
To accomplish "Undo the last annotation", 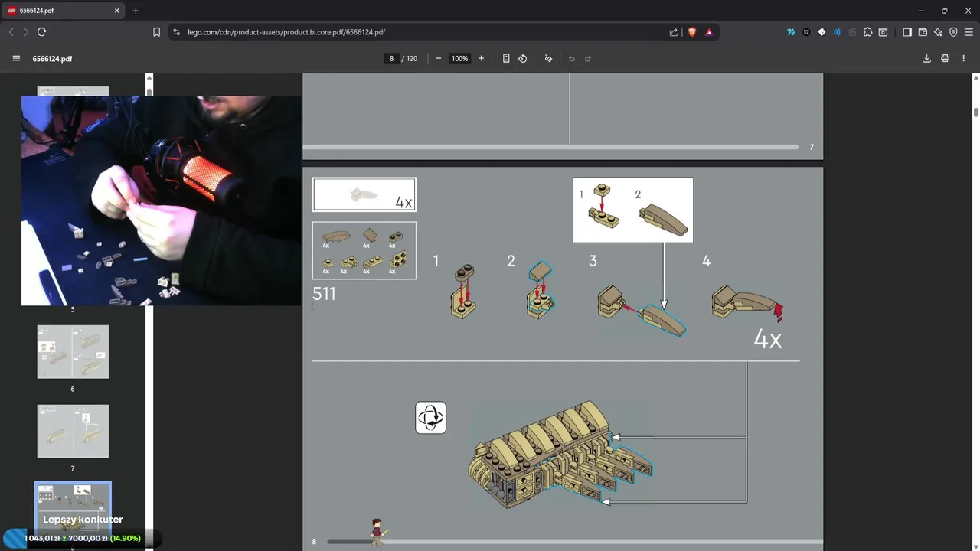I will point(571,59).
